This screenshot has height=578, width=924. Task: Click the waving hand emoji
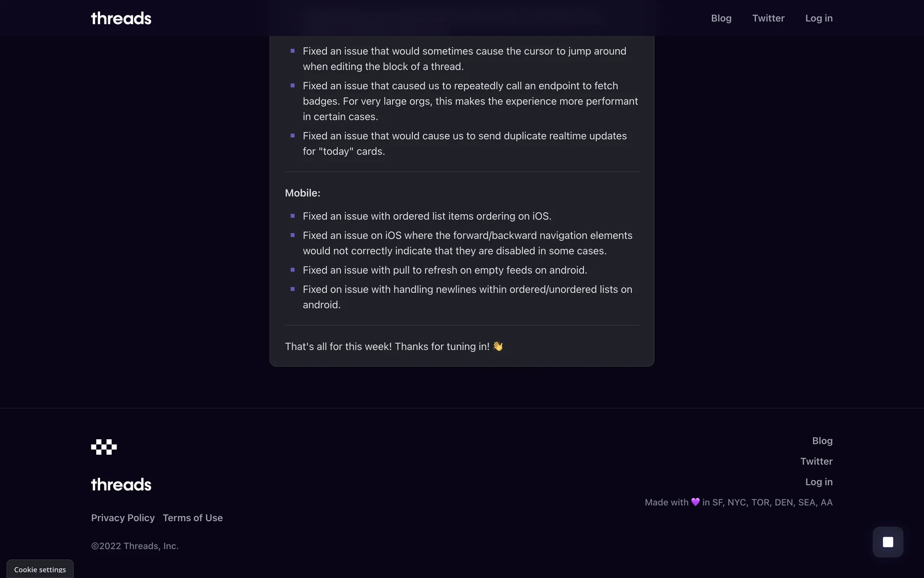tap(498, 346)
